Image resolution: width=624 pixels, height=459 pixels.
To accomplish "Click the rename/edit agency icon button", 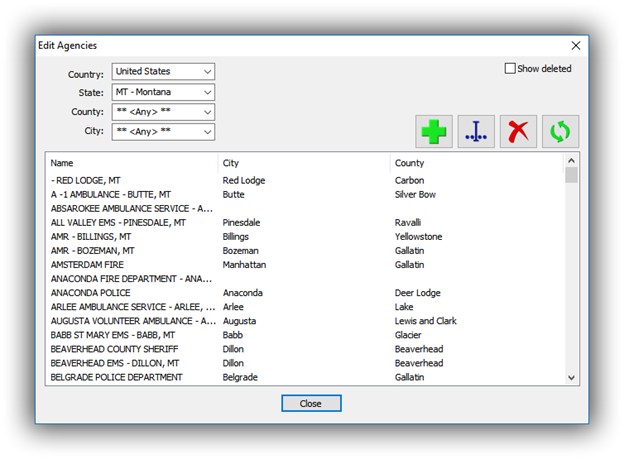I will click(476, 132).
